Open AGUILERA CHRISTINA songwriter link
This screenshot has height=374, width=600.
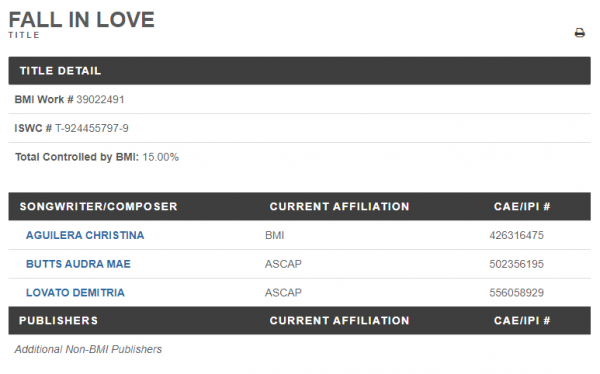(x=85, y=235)
